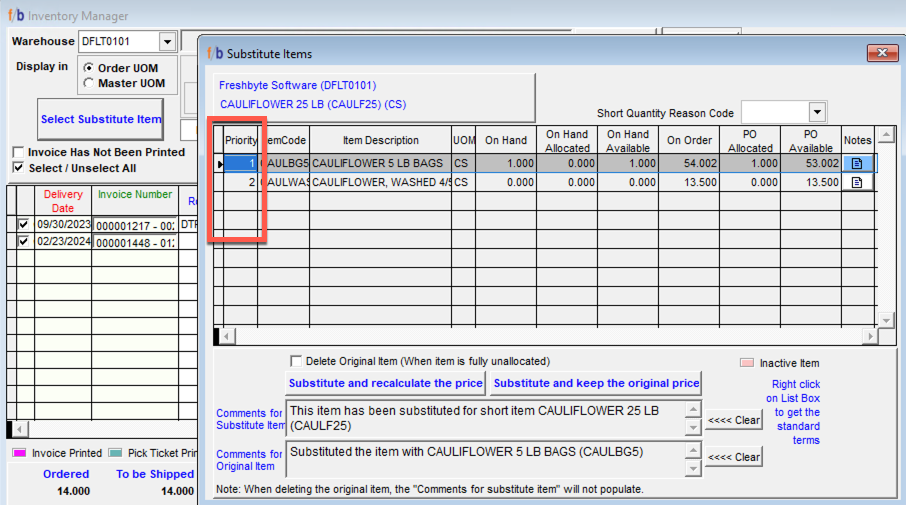This screenshot has height=505, width=906.
Task: Clear the Comments for Substitute Item field
Action: tap(734, 421)
